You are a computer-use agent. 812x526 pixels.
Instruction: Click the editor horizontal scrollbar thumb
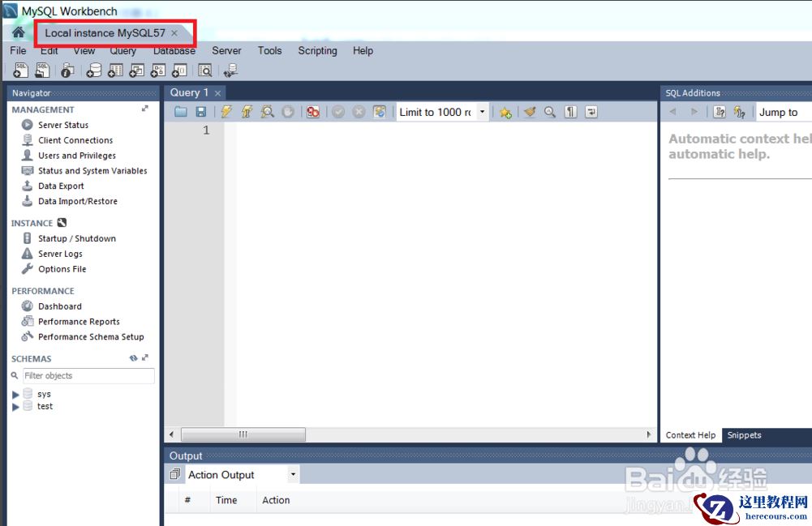point(243,434)
